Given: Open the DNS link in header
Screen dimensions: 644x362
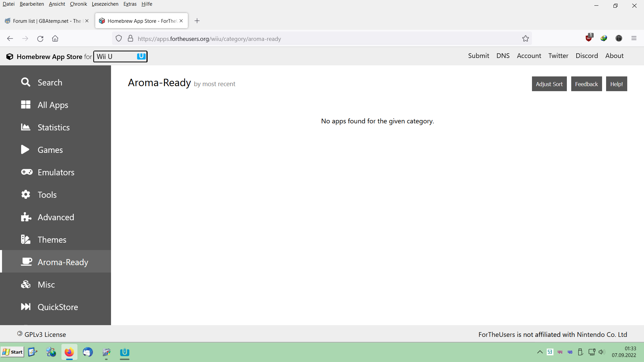Looking at the screenshot, I should (x=503, y=56).
